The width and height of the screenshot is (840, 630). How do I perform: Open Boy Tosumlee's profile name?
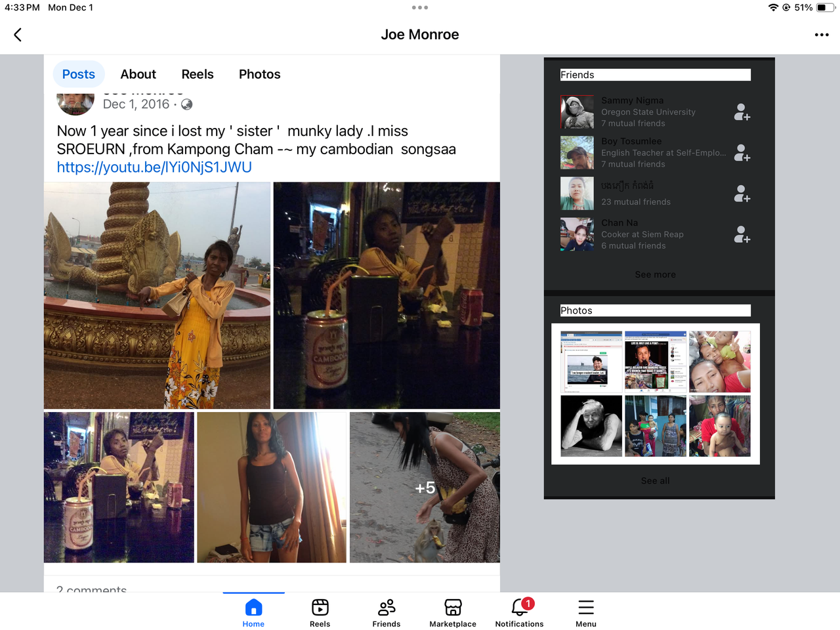click(x=631, y=141)
